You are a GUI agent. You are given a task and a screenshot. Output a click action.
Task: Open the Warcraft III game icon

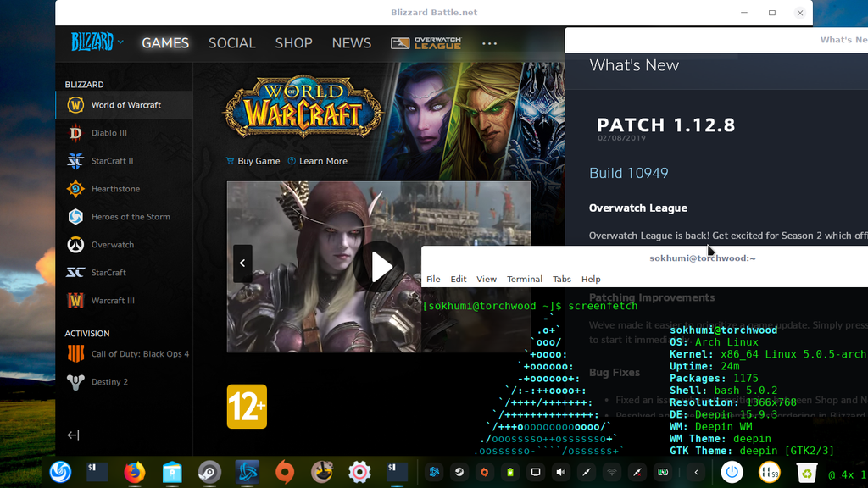point(75,301)
